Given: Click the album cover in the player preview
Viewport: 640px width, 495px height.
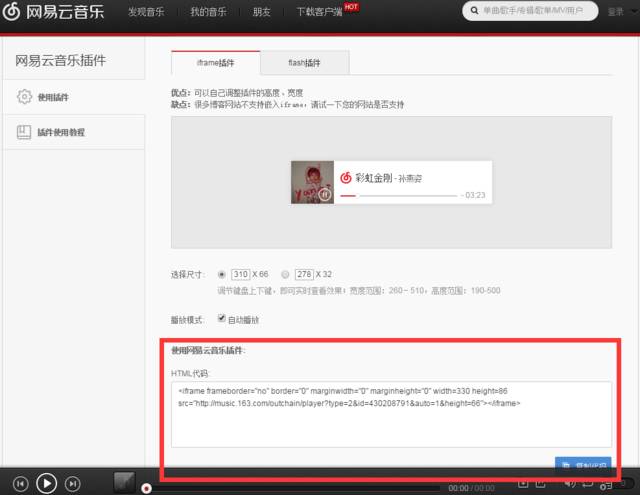Looking at the screenshot, I should coord(312,182).
